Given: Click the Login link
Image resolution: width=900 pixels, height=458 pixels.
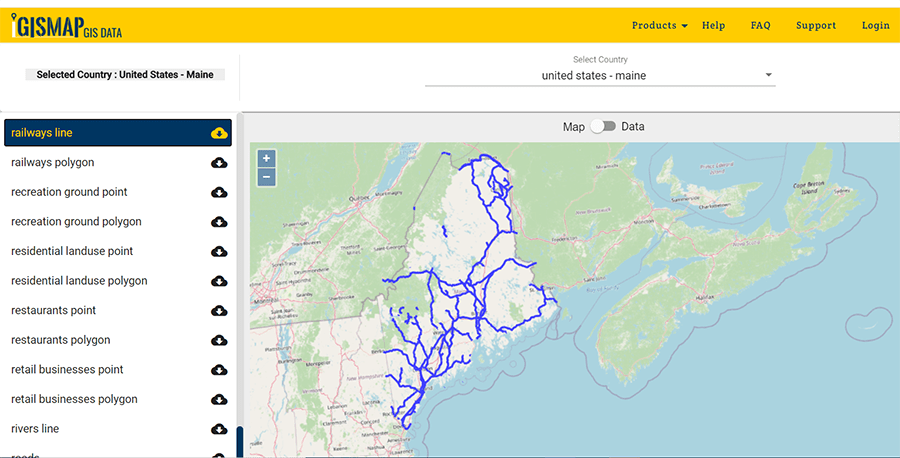Looking at the screenshot, I should point(875,25).
